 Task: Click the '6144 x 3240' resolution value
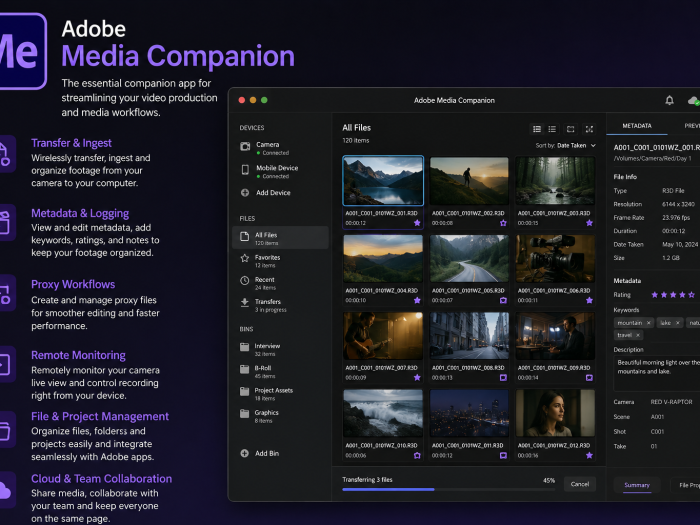[x=678, y=204]
